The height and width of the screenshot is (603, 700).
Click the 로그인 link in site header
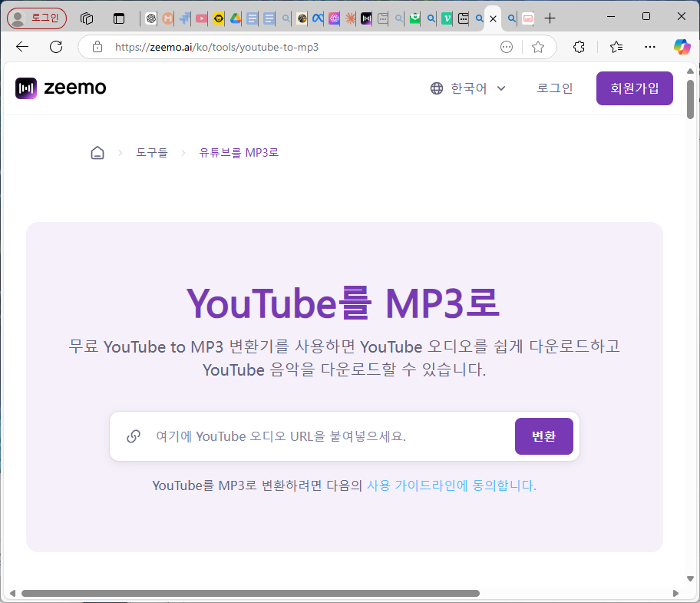[x=554, y=88]
